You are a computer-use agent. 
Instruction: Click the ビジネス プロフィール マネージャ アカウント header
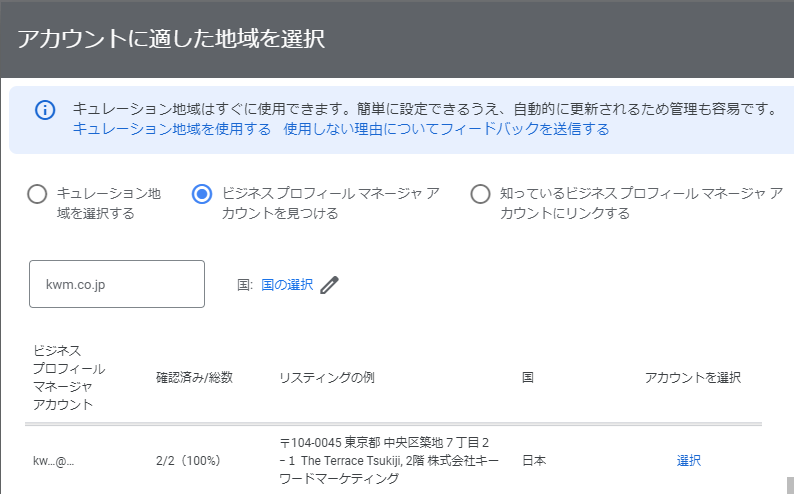69,378
